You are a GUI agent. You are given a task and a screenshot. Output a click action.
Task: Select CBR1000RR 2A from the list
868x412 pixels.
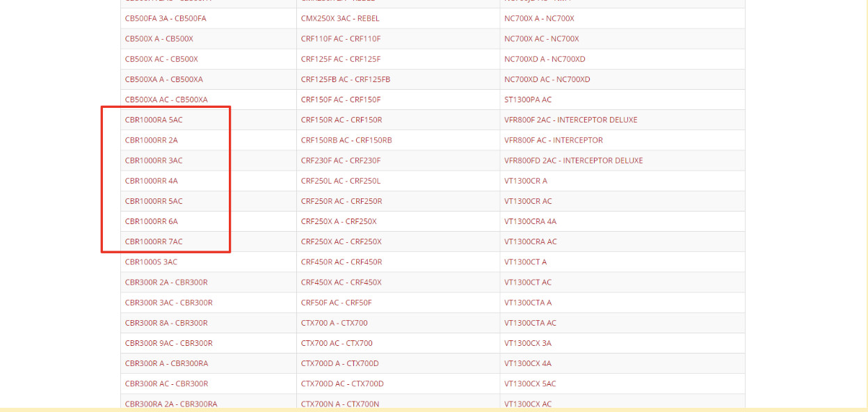click(x=151, y=140)
